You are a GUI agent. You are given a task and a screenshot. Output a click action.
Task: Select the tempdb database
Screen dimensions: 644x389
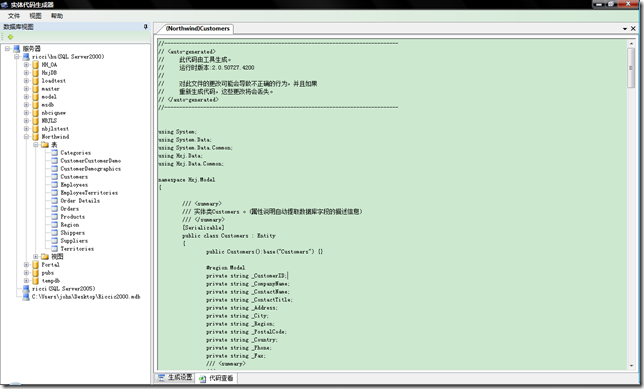click(51, 281)
